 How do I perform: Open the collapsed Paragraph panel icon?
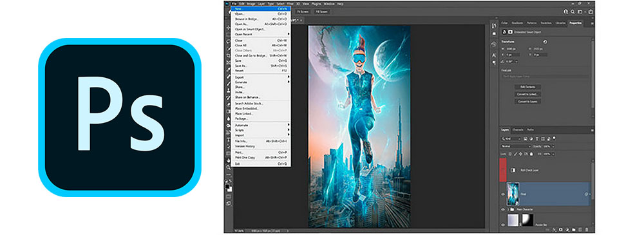494,62
